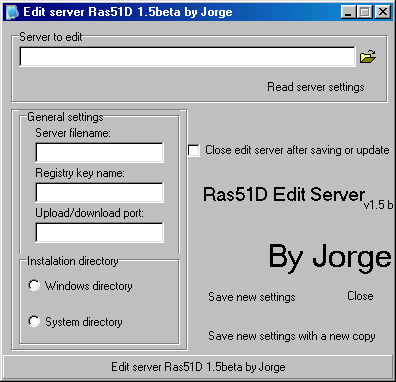The width and height of the screenshot is (396, 382).
Task: Click the Close button next to Save new settings
Action: (360, 296)
